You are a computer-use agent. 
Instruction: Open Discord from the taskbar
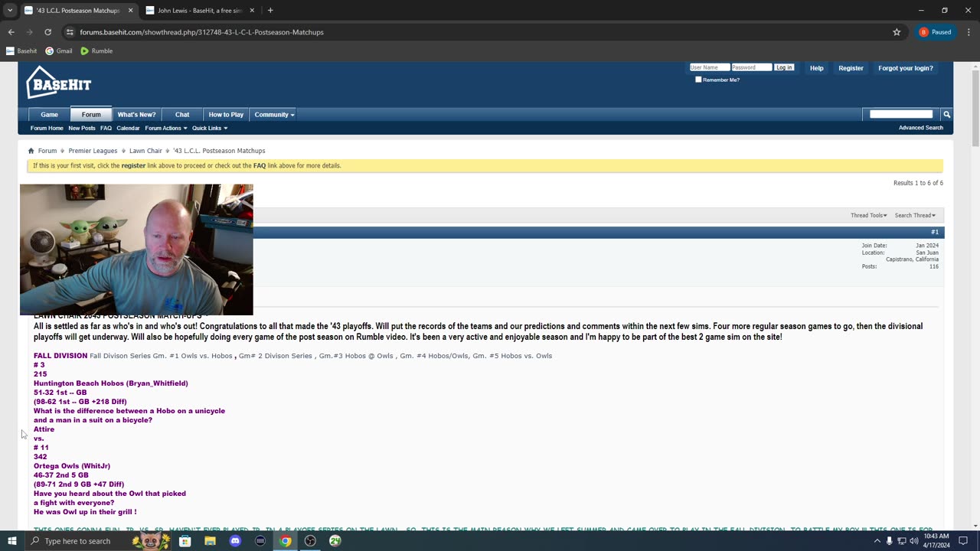[235, 541]
